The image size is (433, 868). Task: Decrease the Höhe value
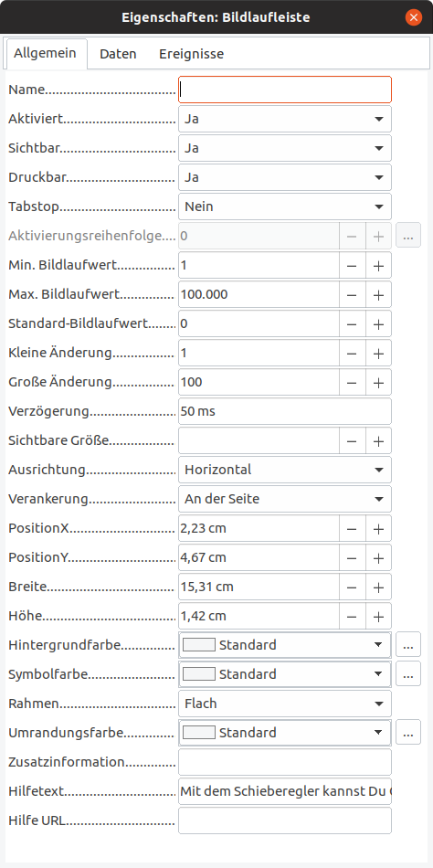click(x=353, y=616)
